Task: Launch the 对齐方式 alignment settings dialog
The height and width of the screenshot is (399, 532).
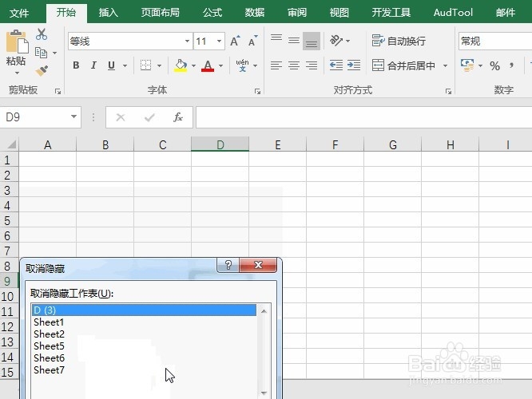Action: pos(448,91)
